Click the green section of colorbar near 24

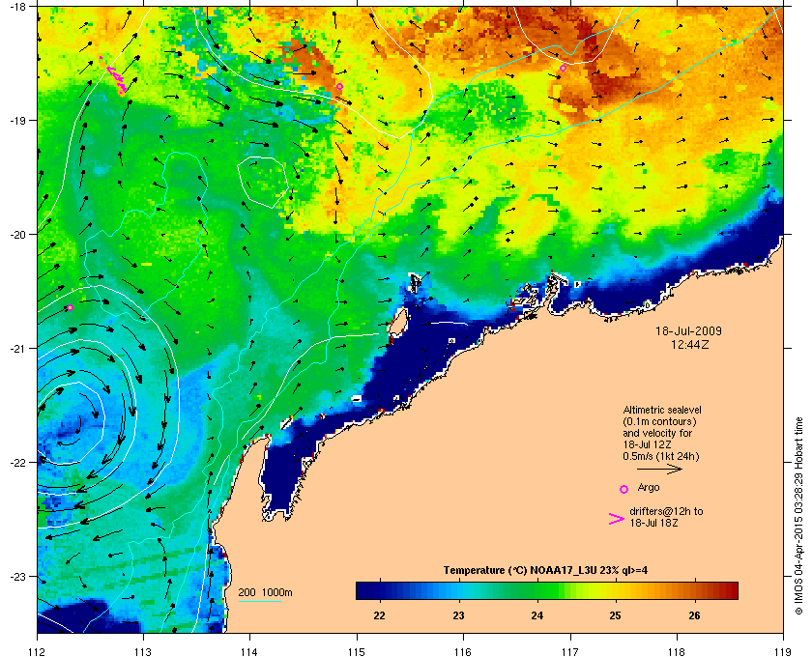point(537,590)
